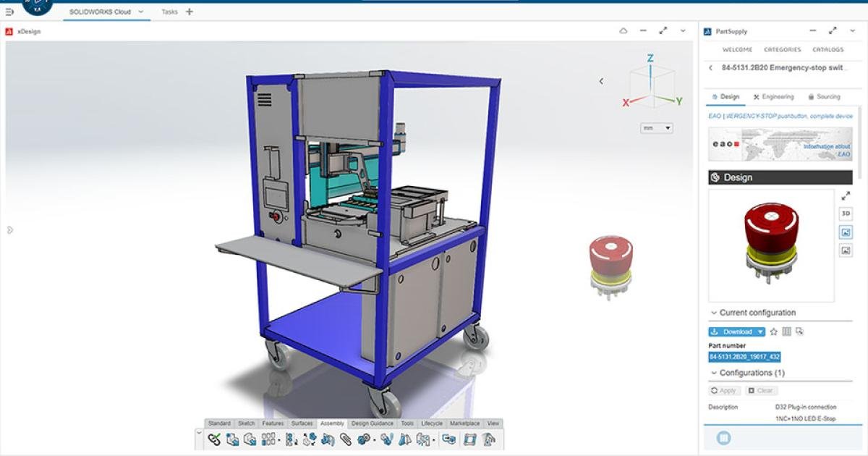Collapse the Configurations (1) section
This screenshot has width=868, height=456.
(x=712, y=373)
